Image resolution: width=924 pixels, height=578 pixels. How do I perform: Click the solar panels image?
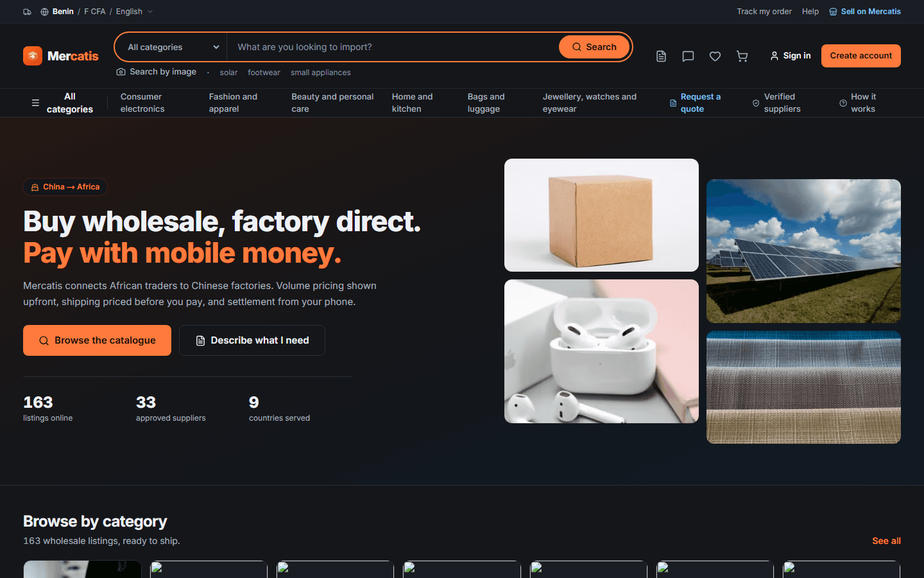coord(803,251)
